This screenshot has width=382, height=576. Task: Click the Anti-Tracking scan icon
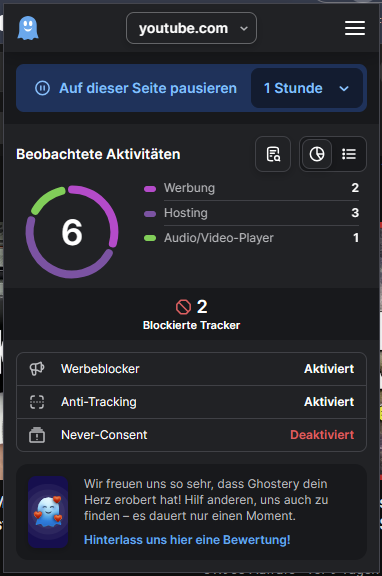tap(37, 402)
